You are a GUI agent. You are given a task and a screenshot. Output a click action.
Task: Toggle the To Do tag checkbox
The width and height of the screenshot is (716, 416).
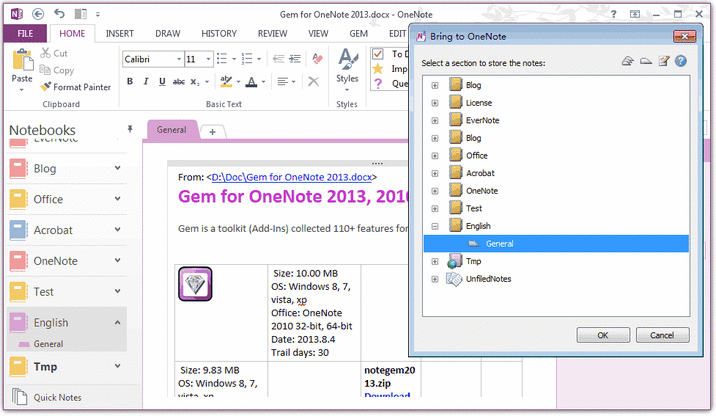(378, 54)
